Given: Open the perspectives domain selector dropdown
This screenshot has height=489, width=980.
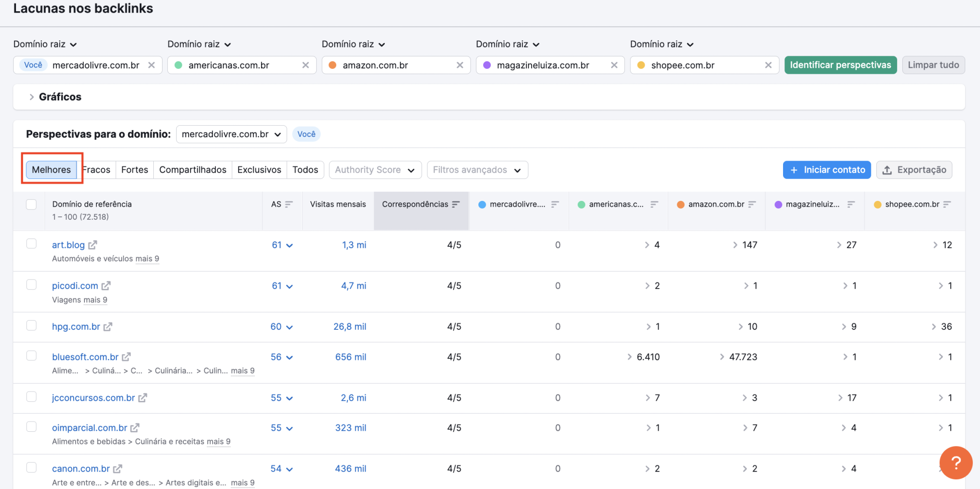Looking at the screenshot, I should coord(231,134).
